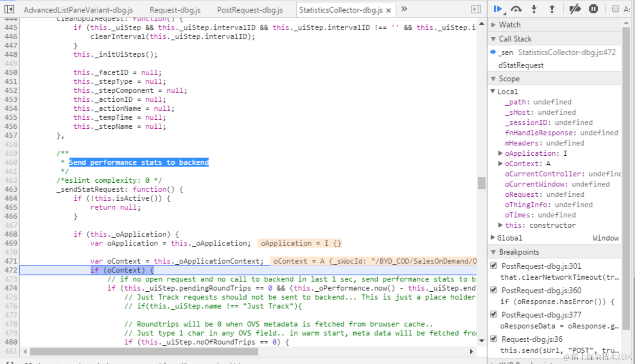635x364 pixels.
Task: Open PostRequest-dbg.js:301 breakpoint location
Action: tap(541, 266)
